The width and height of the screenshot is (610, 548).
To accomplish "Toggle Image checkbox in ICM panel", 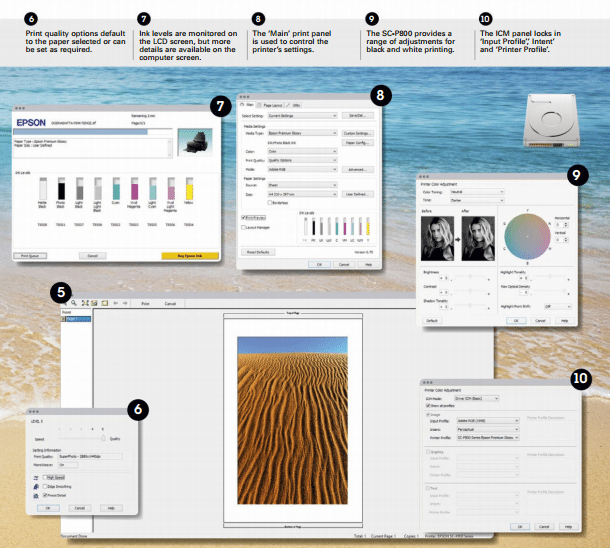I will (x=428, y=415).
